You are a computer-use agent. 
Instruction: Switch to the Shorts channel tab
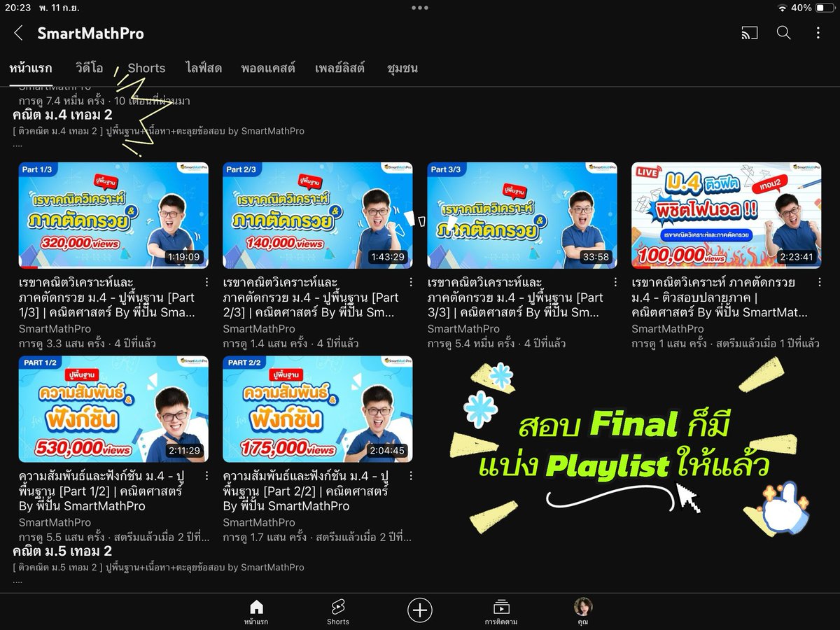(146, 68)
